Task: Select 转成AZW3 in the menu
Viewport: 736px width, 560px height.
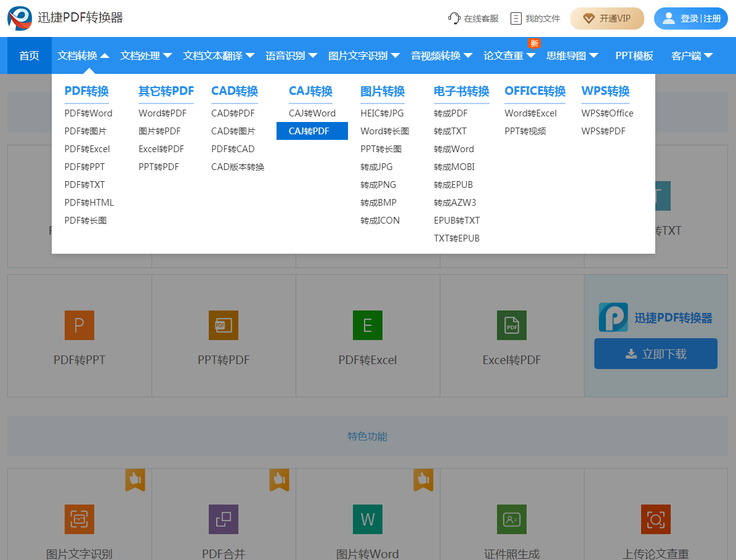Action: point(455,202)
